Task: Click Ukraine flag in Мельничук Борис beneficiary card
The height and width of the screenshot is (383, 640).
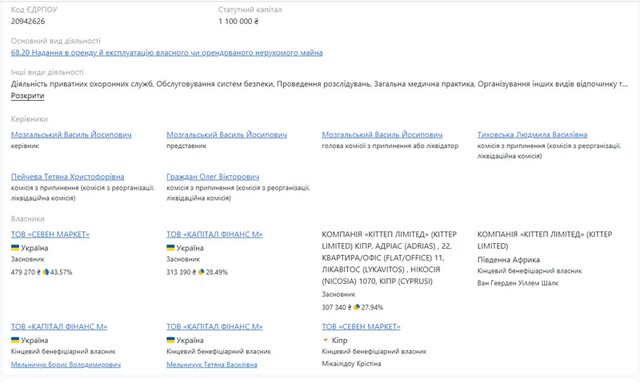Action: (x=15, y=340)
